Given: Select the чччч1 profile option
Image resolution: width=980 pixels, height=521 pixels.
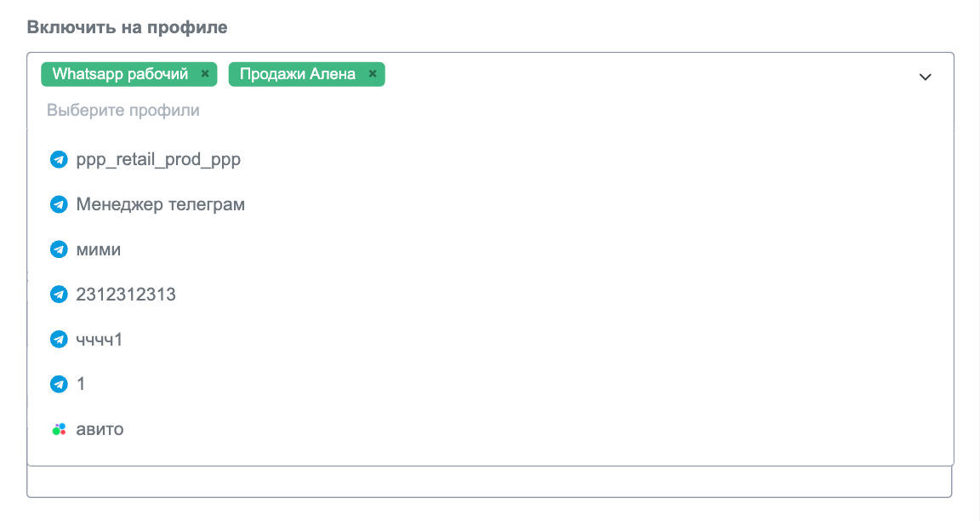Looking at the screenshot, I should pos(100,340).
